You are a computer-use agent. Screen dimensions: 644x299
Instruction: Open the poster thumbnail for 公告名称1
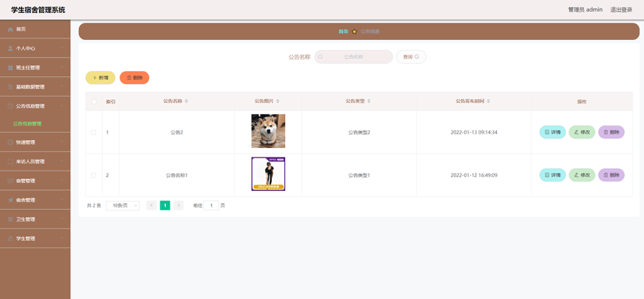pos(268,174)
